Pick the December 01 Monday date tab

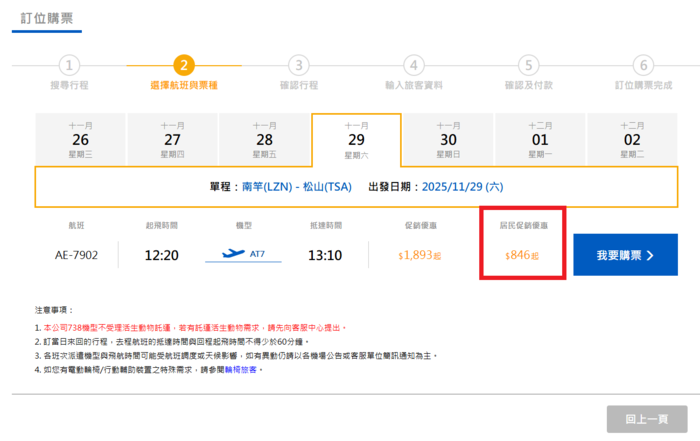click(x=540, y=139)
